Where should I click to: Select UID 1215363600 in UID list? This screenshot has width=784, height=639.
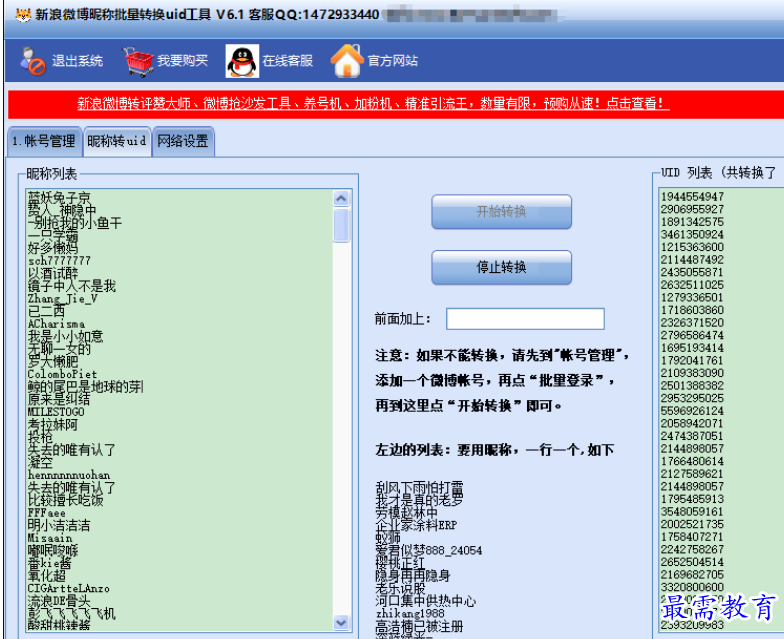692,247
